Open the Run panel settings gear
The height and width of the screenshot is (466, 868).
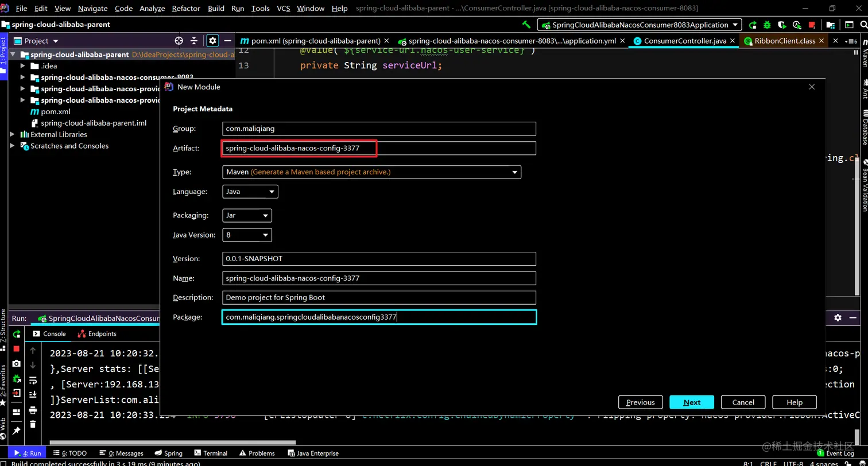coord(838,318)
